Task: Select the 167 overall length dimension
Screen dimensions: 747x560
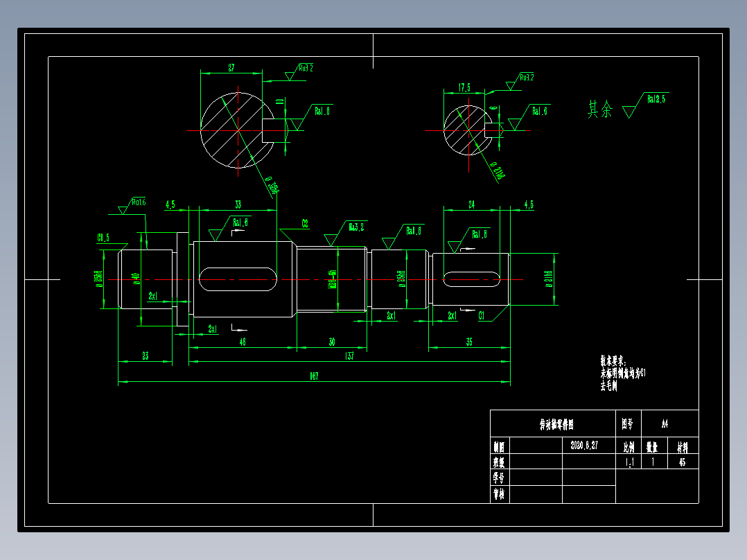Action: point(314,376)
